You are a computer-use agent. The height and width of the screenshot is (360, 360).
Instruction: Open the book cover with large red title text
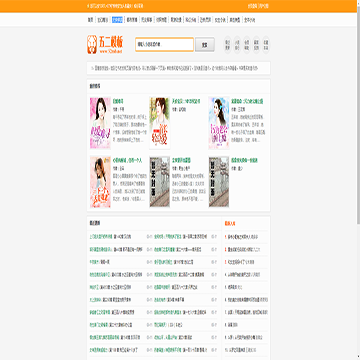tap(160, 123)
